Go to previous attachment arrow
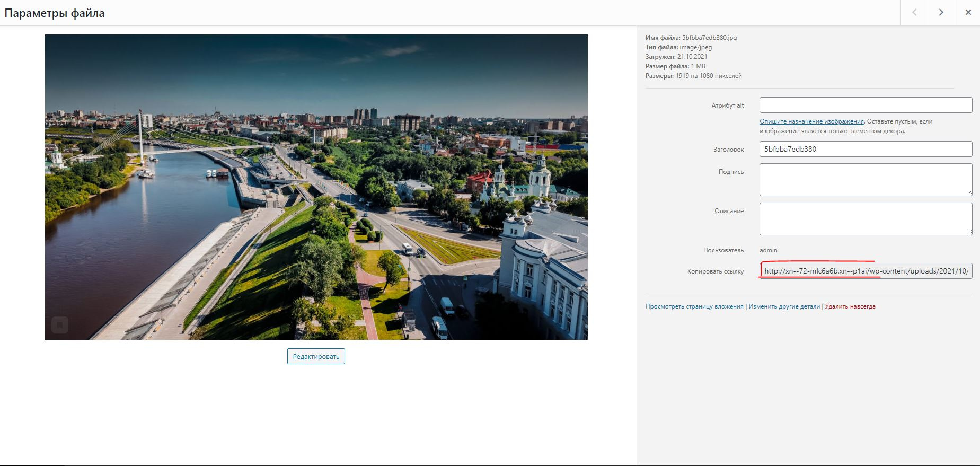980x466 pixels. point(914,13)
